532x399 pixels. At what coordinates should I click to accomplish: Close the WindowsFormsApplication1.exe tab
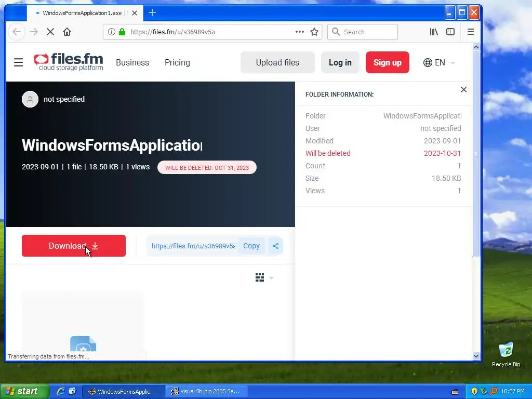pos(135,13)
